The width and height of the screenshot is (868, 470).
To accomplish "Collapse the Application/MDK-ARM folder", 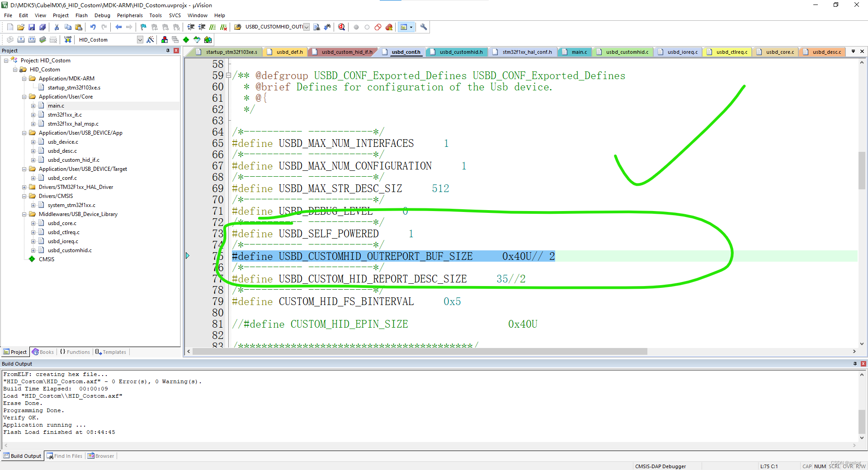I will [24, 78].
